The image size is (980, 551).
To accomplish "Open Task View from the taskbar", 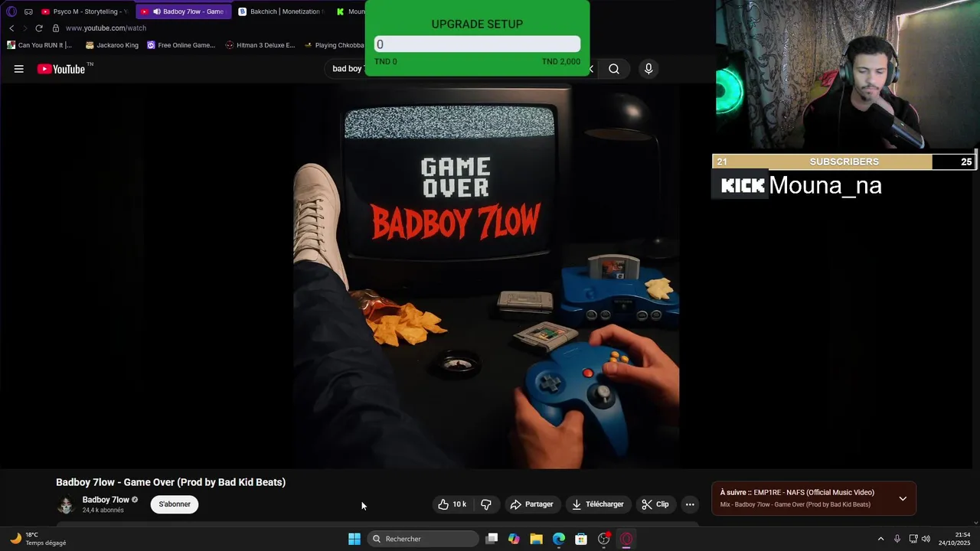I will click(x=492, y=539).
